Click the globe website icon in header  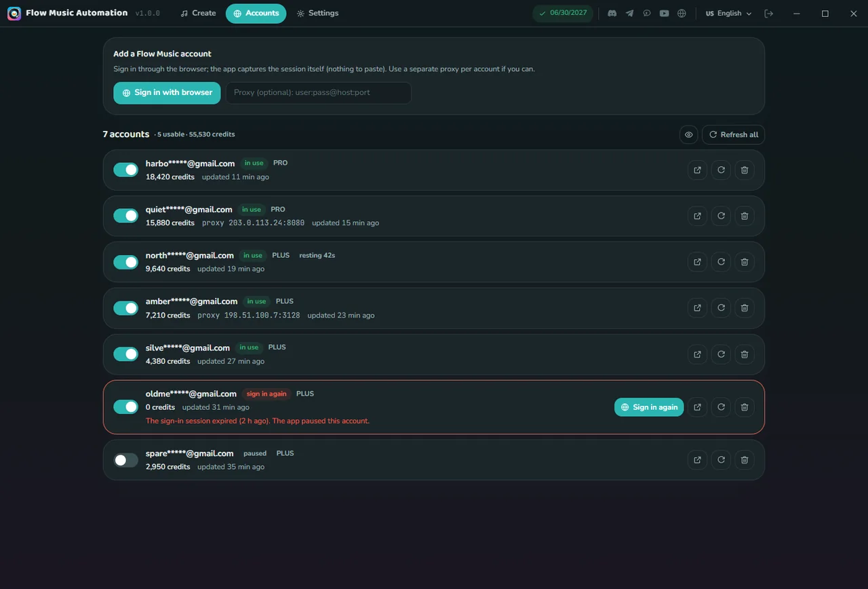(x=682, y=14)
